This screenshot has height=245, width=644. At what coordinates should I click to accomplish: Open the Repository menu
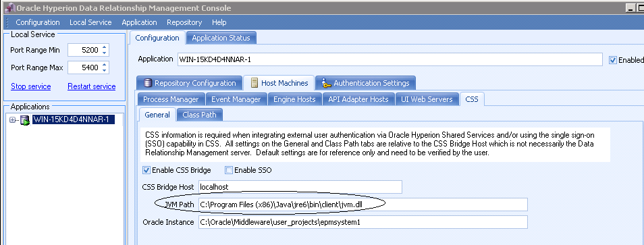coord(184,22)
